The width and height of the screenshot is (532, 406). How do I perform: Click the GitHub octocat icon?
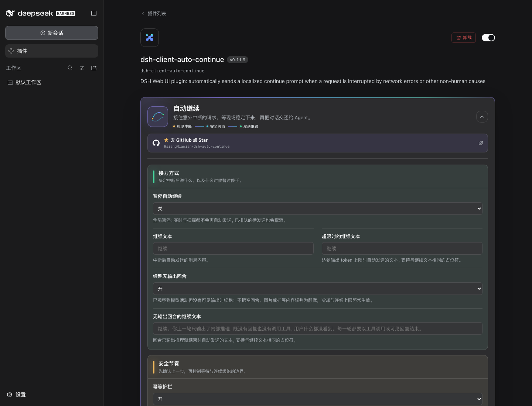[156, 143]
